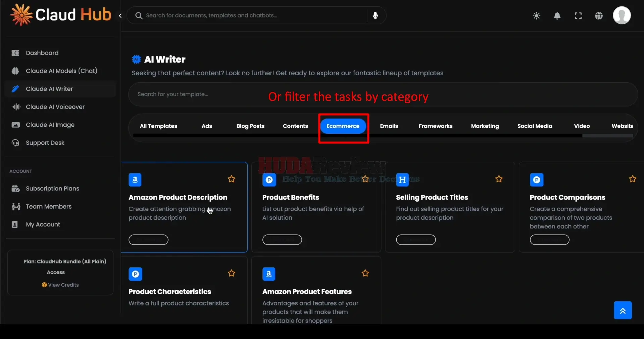
Task: Switch to the All Templates tab
Action: click(x=158, y=126)
